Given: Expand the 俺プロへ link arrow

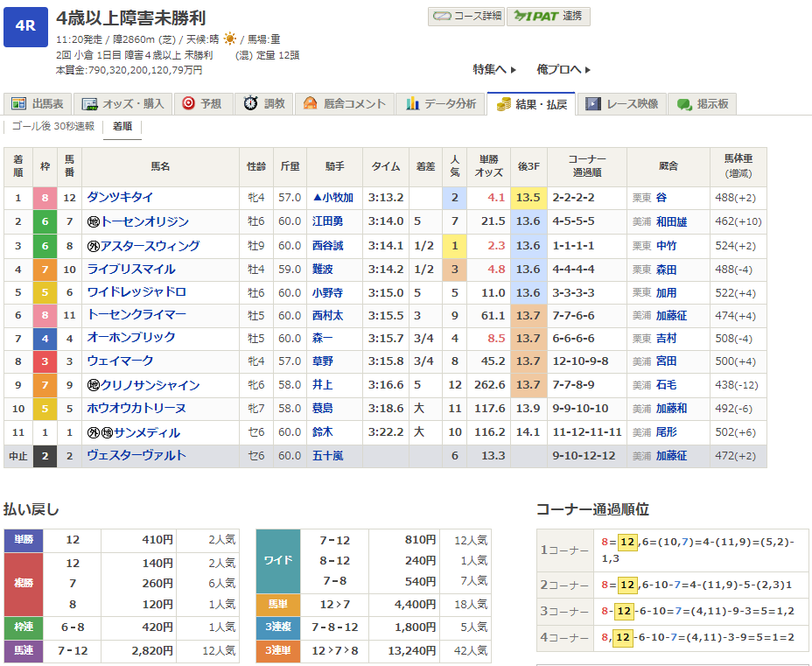Looking at the screenshot, I should (x=563, y=69).
